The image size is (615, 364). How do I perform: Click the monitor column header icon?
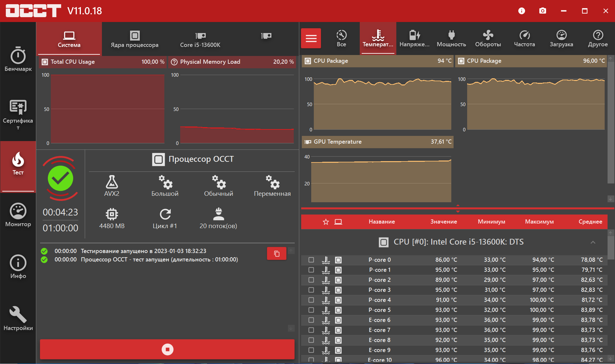pyautogui.click(x=338, y=222)
